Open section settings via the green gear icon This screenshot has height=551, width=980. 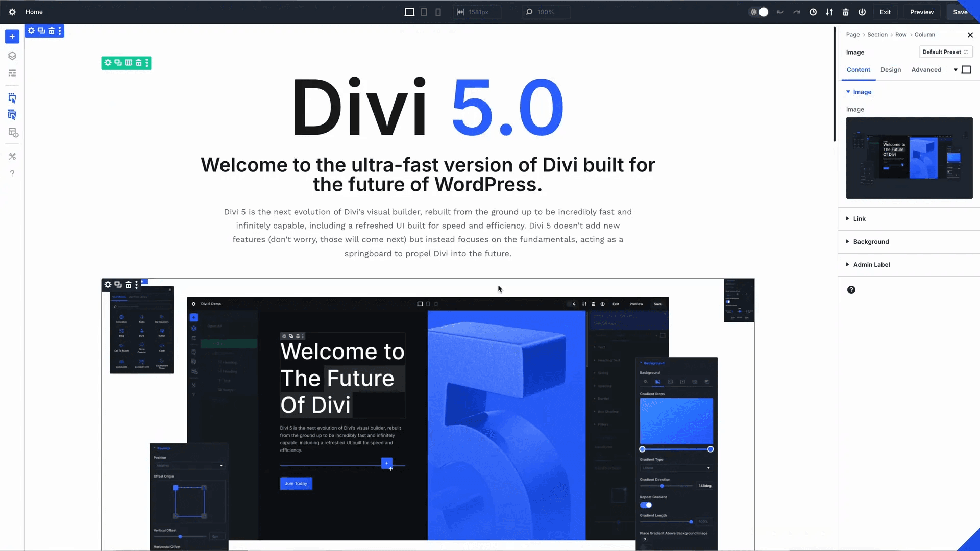click(x=108, y=63)
